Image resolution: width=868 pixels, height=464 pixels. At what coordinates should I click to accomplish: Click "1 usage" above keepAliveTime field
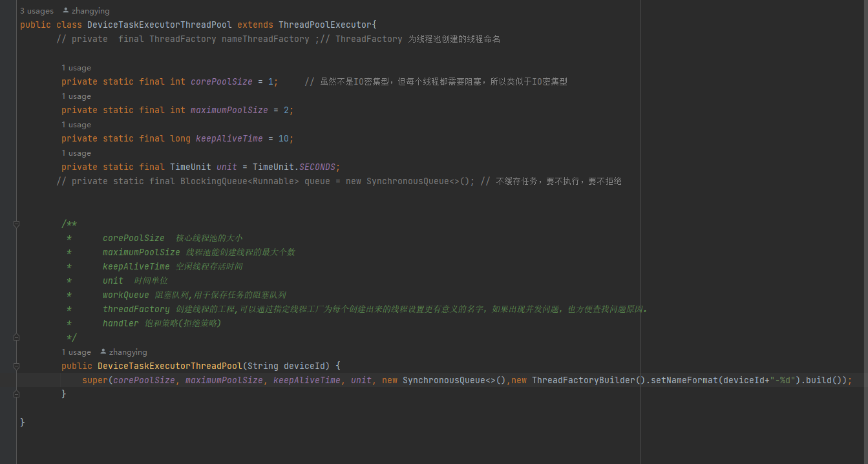click(76, 124)
